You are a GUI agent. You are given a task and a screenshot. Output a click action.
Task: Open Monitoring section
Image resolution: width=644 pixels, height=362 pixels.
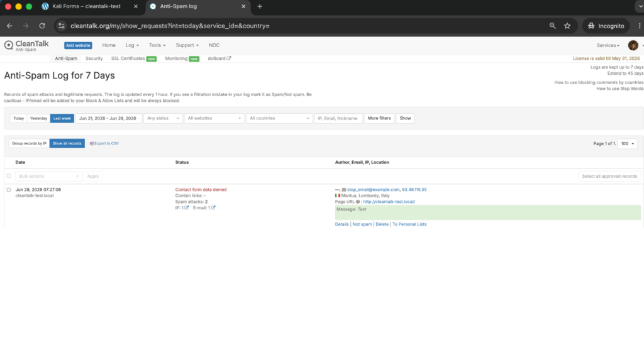point(176,58)
